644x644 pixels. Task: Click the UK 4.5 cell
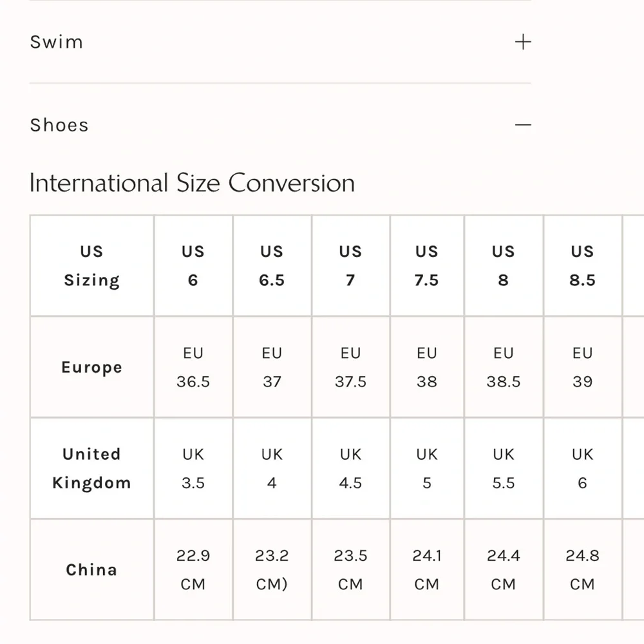[x=350, y=468]
